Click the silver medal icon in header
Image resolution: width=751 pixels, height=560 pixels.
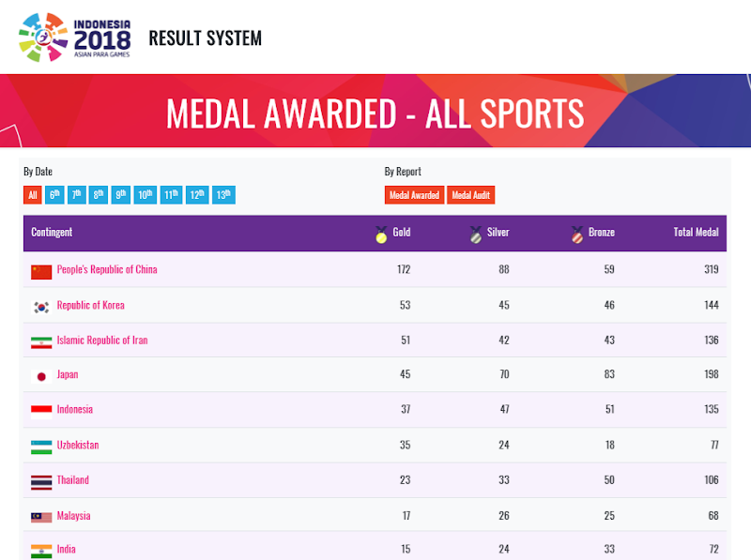click(476, 235)
